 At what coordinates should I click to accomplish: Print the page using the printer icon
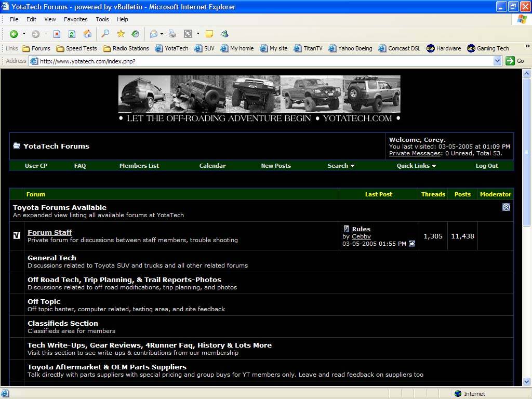[172, 34]
